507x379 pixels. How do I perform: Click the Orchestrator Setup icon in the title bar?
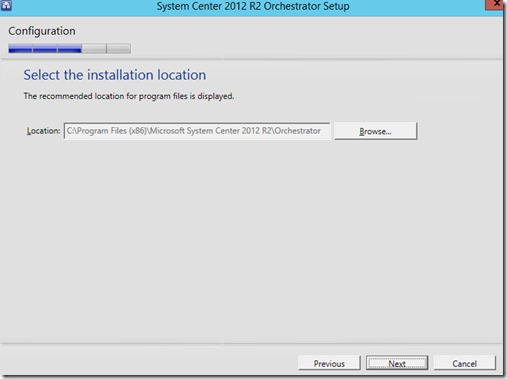click(x=6, y=5)
